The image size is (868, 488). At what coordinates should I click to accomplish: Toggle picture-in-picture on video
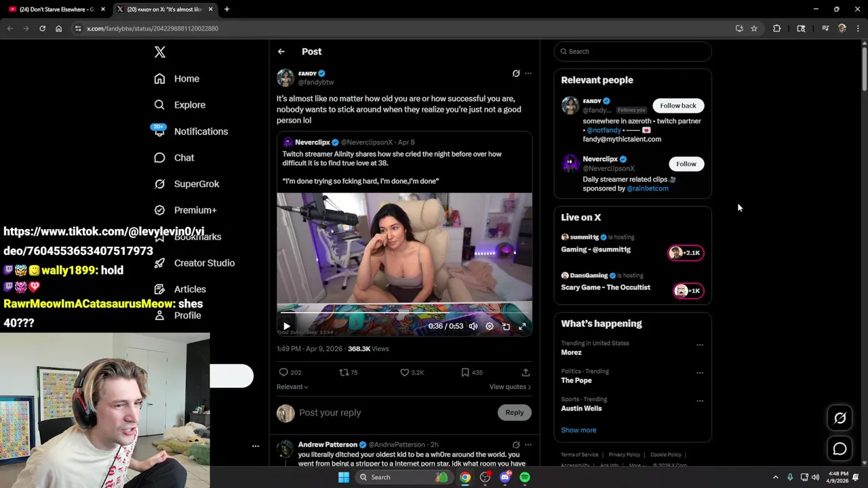(506, 326)
